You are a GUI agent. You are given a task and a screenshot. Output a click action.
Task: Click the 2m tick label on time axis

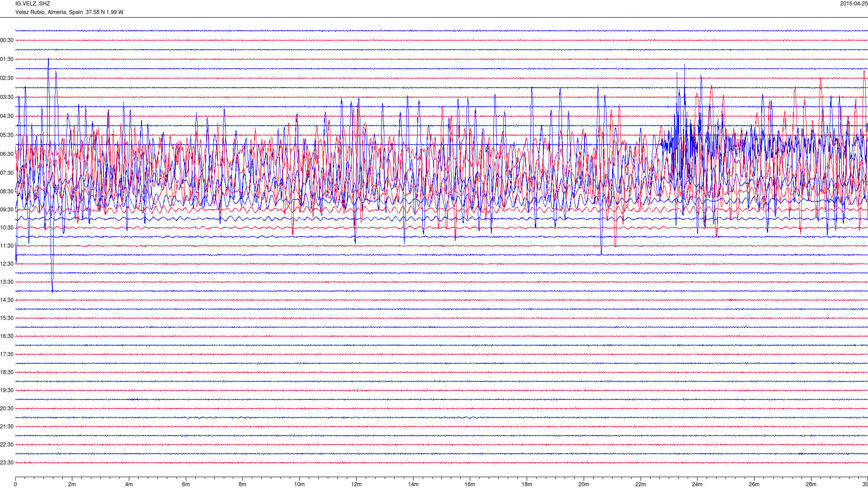click(72, 484)
